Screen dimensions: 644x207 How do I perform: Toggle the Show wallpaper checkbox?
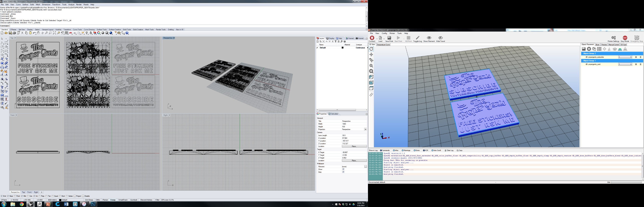[x=343, y=169]
